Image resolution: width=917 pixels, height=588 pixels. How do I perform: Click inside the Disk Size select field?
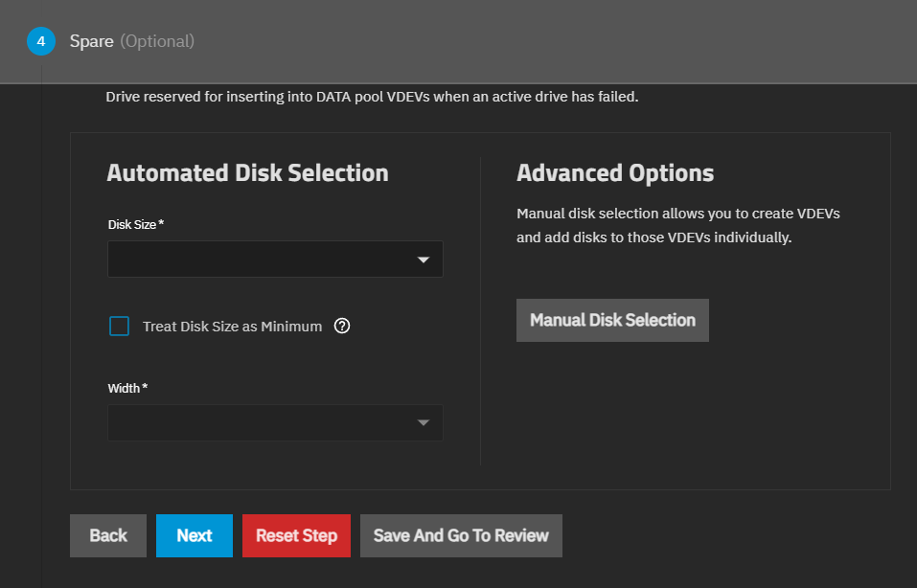tap(259, 260)
